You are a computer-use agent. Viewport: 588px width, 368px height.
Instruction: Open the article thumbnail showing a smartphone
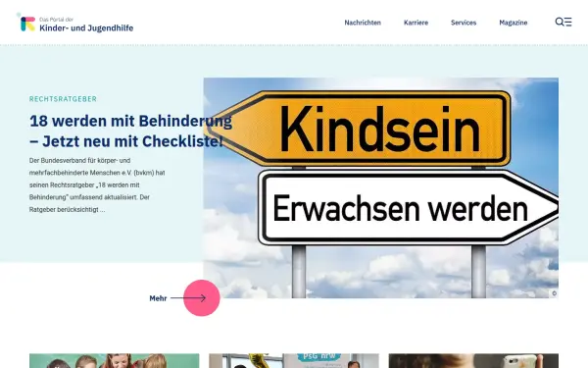[473, 361]
